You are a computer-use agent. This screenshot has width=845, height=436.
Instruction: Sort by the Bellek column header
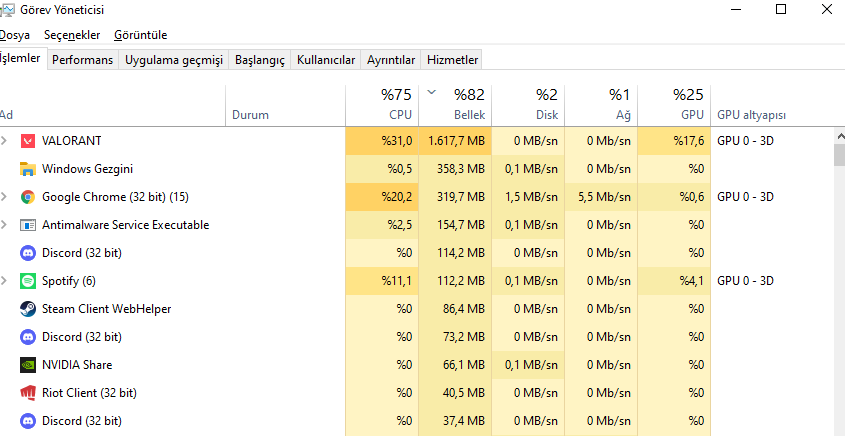pyautogui.click(x=460, y=105)
